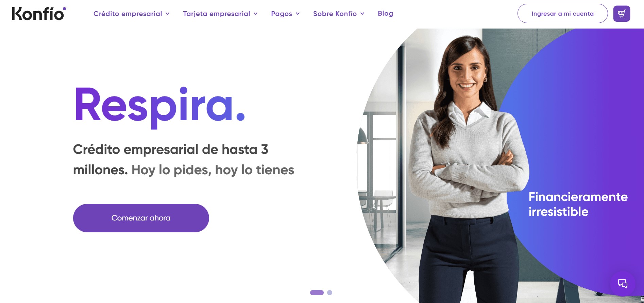Open the Tarjeta empresarial menu label
This screenshot has width=644, height=303.
[x=216, y=14]
